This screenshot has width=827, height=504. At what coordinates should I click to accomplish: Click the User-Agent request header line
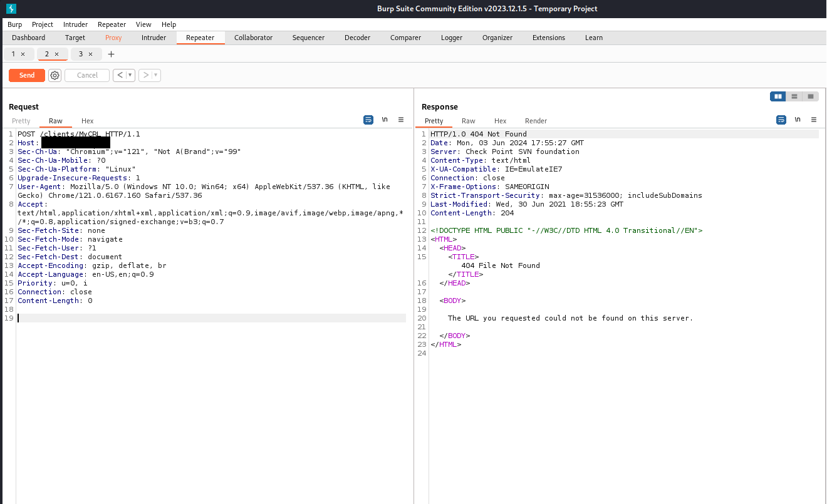pyautogui.click(x=204, y=191)
